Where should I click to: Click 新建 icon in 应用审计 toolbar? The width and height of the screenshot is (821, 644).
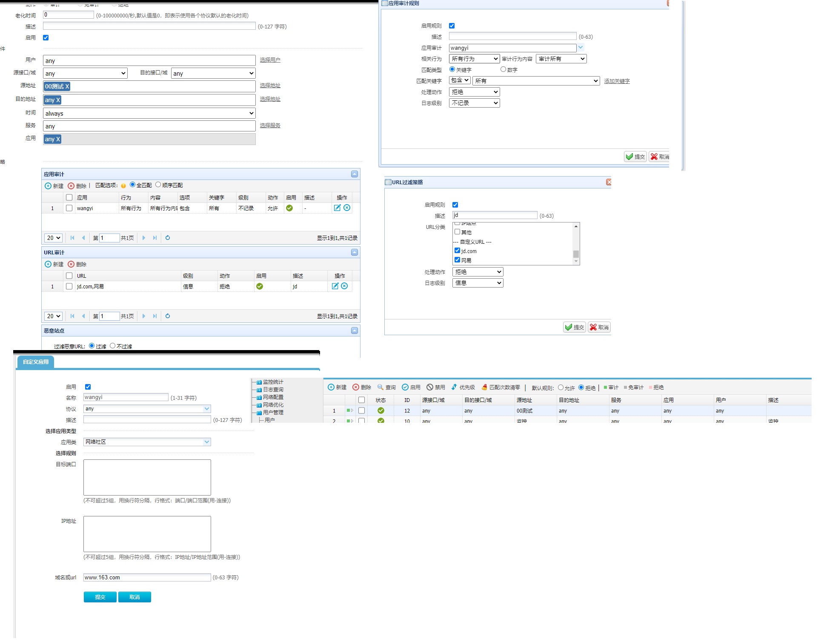(48, 186)
